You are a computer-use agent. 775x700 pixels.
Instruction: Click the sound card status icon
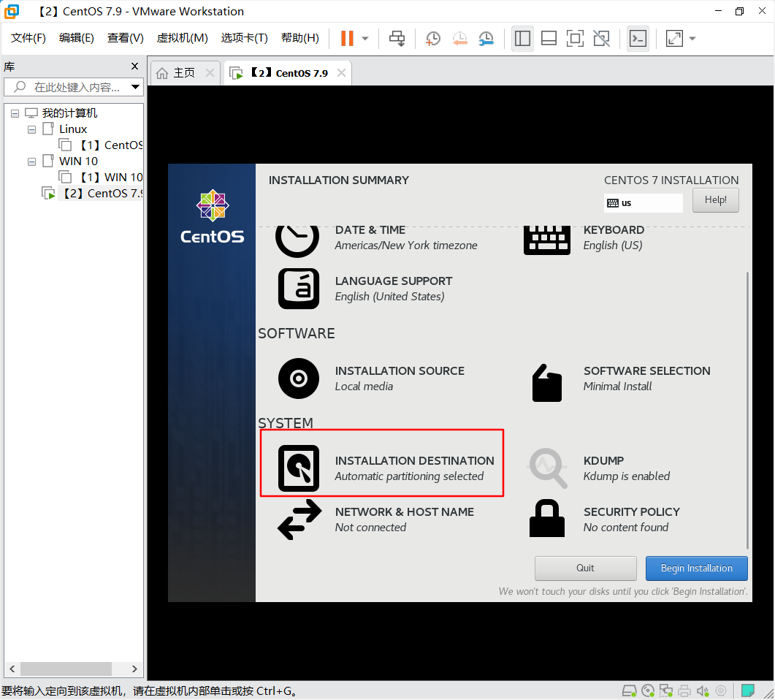pos(703,691)
